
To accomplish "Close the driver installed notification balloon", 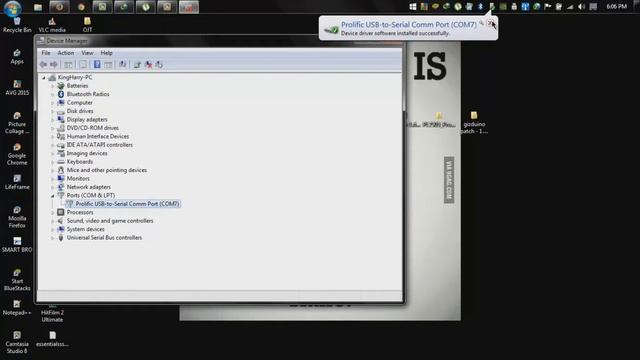I will 490,23.
